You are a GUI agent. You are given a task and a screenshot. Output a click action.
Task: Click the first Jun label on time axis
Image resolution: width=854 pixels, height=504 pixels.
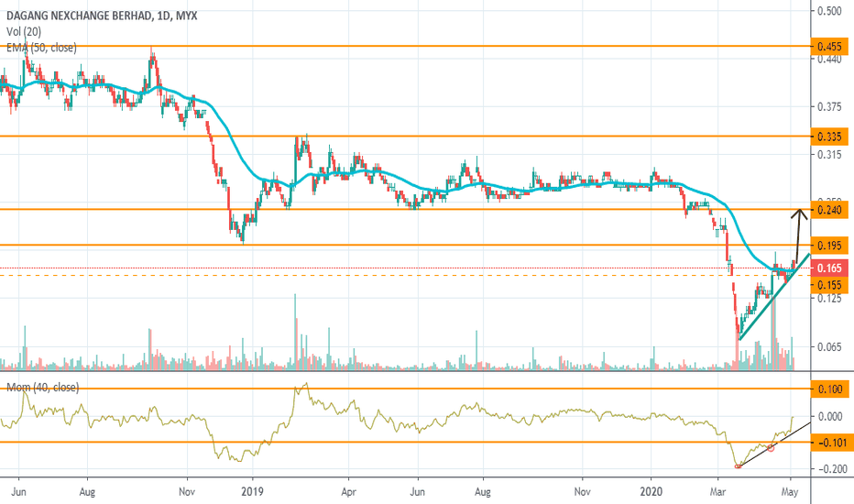point(18,492)
